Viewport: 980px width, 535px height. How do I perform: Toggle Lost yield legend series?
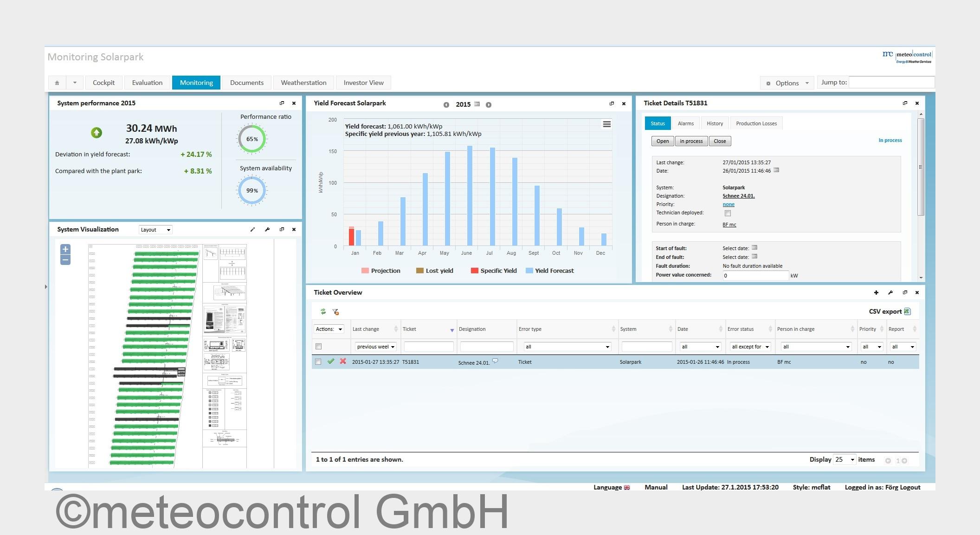[x=435, y=271]
